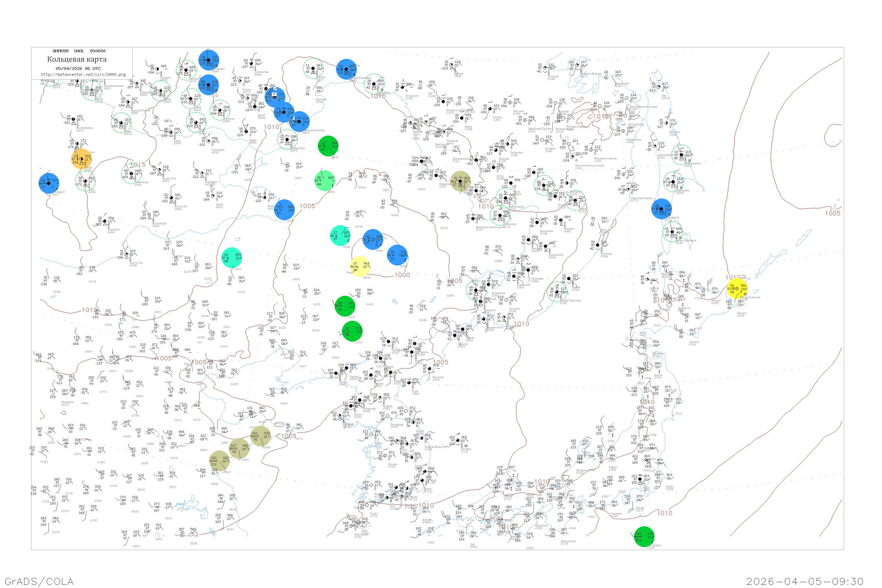Click the aqua circle at station 54012
882x588 pixels.
[232, 258]
